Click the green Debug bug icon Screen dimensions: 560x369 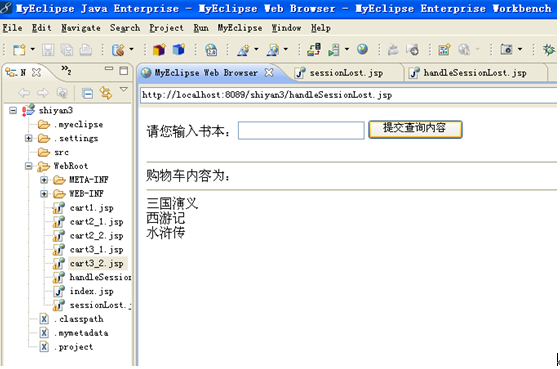tap(549, 50)
